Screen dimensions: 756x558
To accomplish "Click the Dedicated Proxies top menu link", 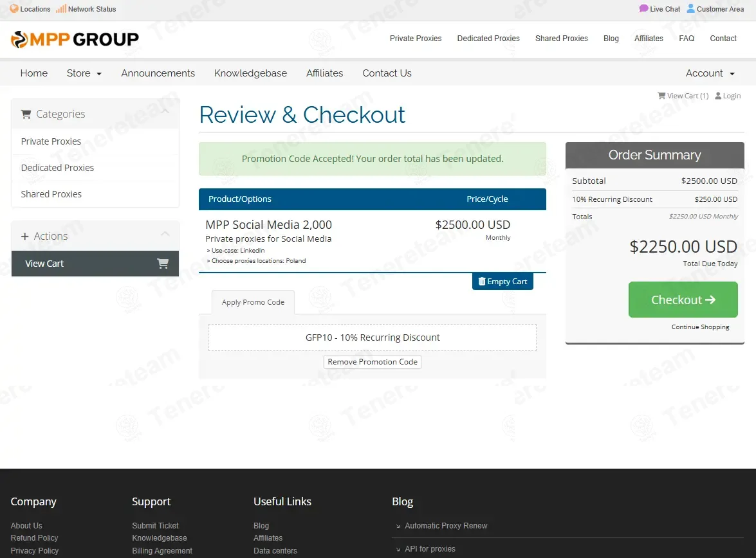I will tap(488, 39).
